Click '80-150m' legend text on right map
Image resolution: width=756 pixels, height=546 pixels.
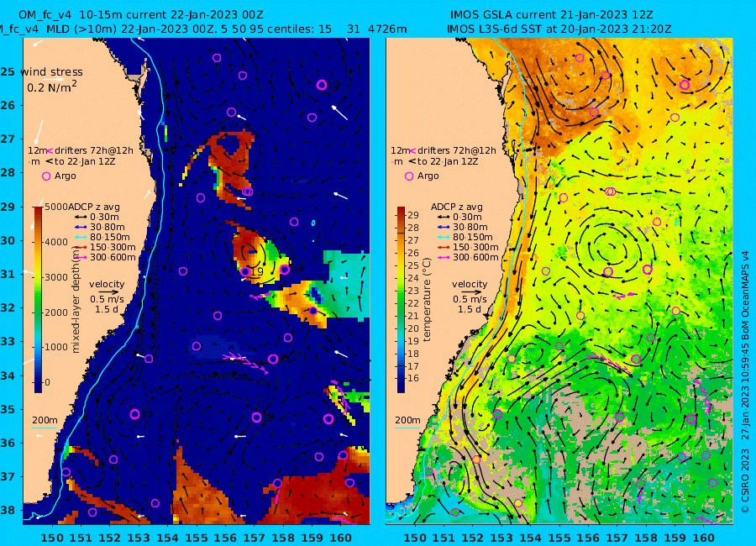473,238
